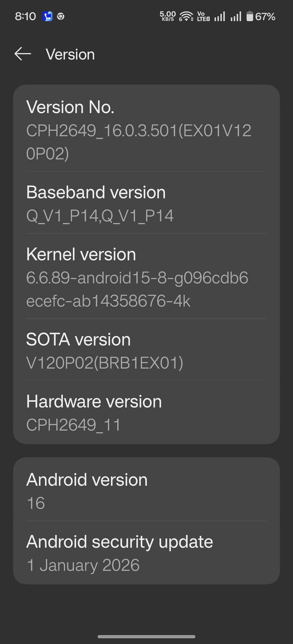Tap the Version No. entry

pyautogui.click(x=146, y=130)
